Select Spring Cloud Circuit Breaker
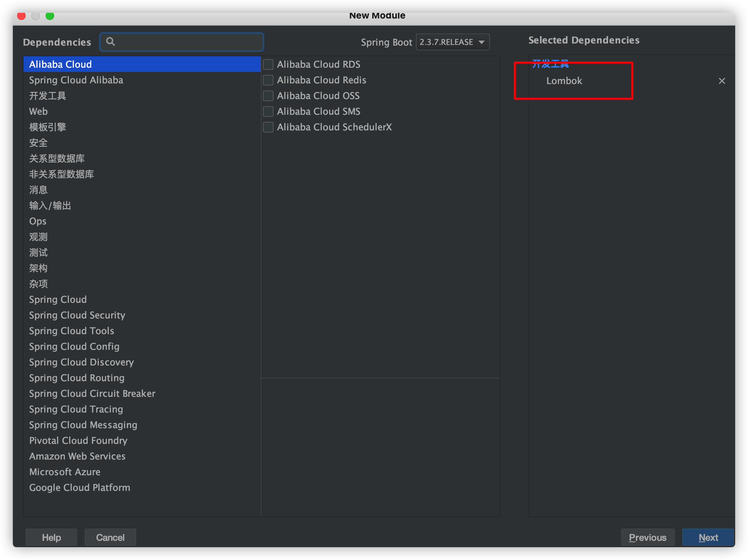This screenshot has height=560, width=748. coord(142,393)
